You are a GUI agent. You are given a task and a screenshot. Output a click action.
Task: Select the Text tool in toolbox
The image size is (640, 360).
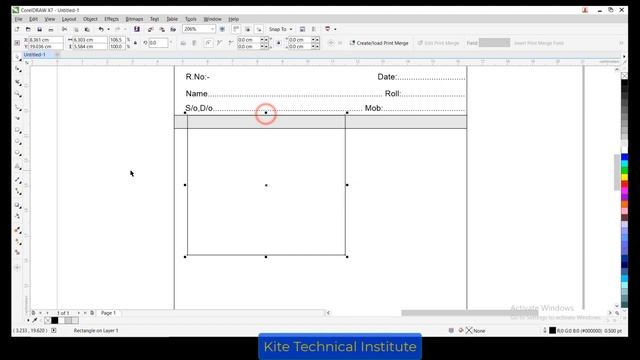18,167
